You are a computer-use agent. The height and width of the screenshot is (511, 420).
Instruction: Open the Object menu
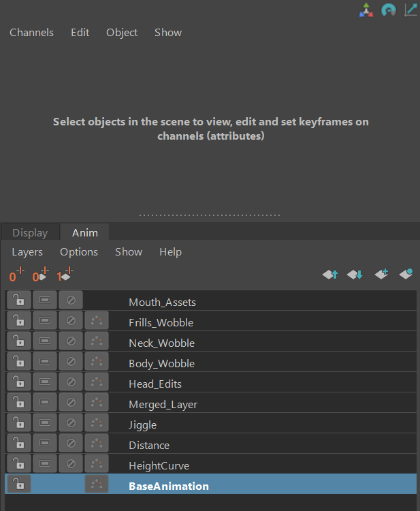[x=122, y=33]
